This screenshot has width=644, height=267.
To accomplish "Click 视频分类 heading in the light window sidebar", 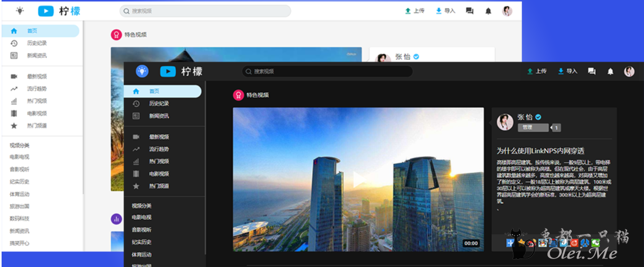I will click(x=20, y=145).
